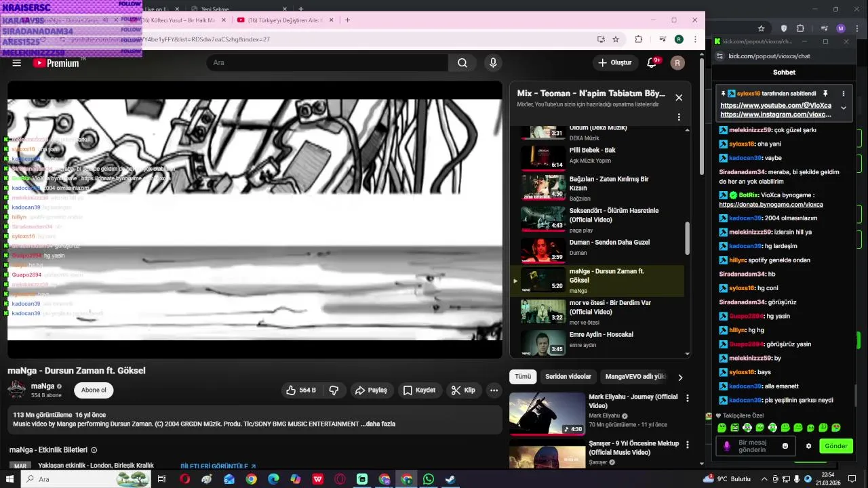Start voice search with the microphone icon
The height and width of the screenshot is (488, 868).
pyautogui.click(x=493, y=63)
